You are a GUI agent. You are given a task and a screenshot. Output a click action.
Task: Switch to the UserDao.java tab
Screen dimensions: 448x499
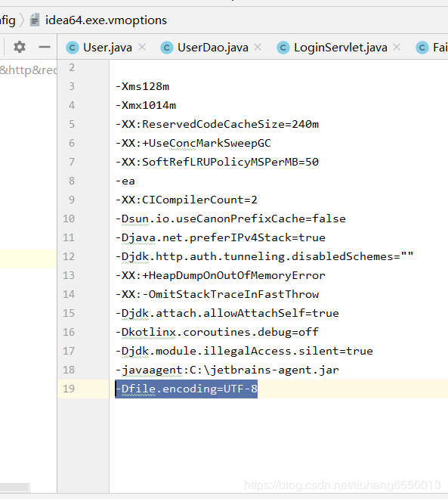[x=213, y=48]
